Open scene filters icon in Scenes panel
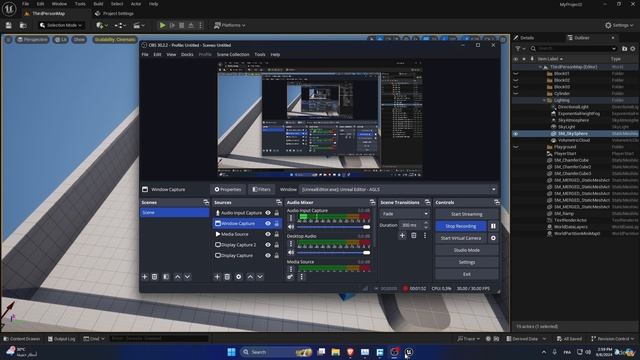640x360 pixels. point(166,277)
